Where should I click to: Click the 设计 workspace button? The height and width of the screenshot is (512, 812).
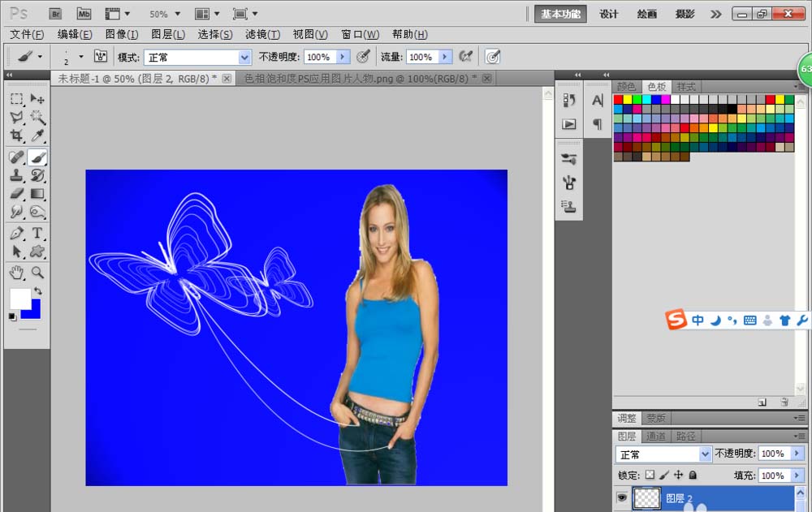[609, 14]
